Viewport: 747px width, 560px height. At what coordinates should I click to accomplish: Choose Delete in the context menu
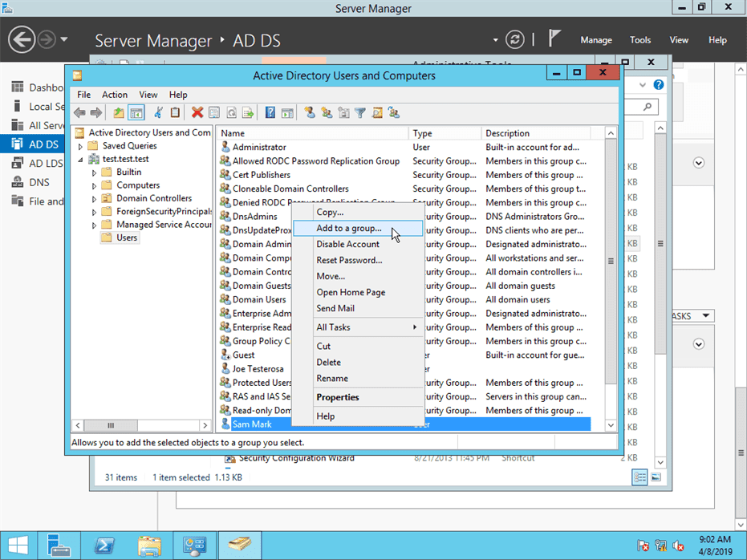[x=358, y=363]
